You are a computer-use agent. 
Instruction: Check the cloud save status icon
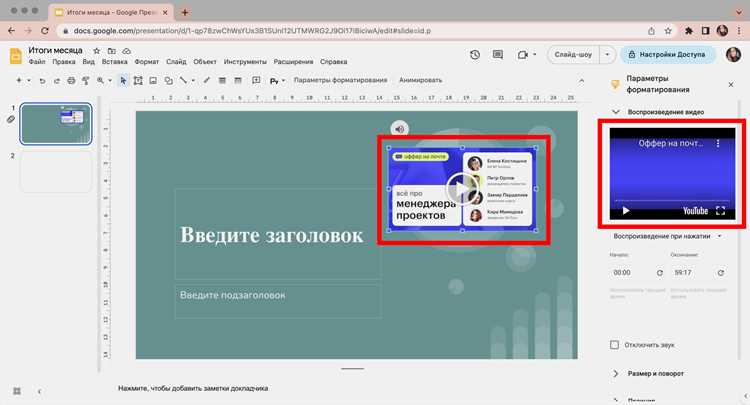pos(126,51)
